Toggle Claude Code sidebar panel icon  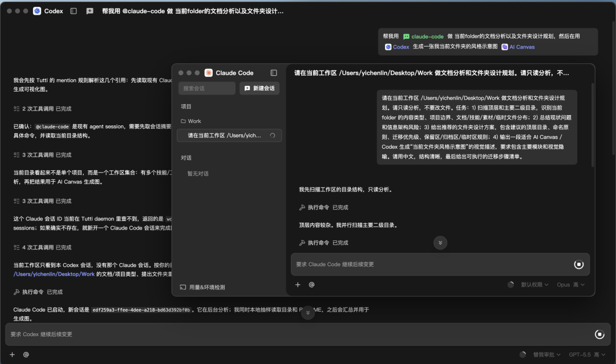coord(274,72)
